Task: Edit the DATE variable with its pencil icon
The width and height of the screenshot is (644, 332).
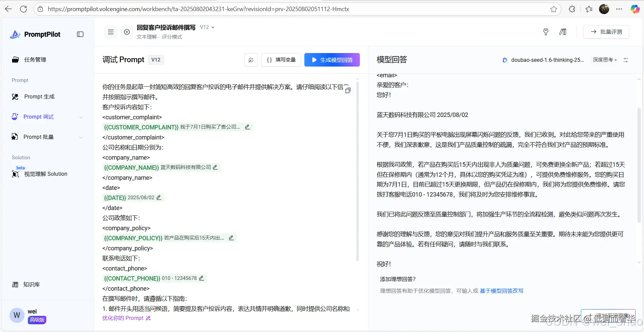Action: click(x=158, y=198)
